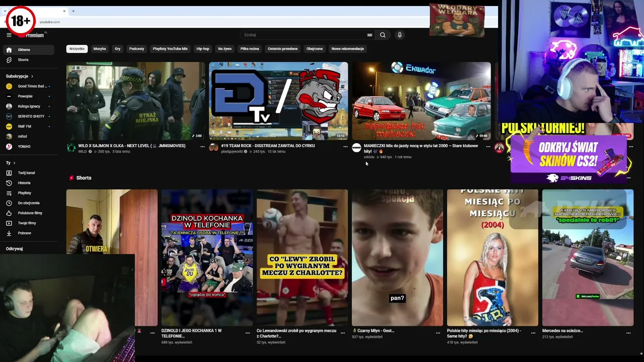Select Nowe rekomendacje filter chip
The height and width of the screenshot is (362, 644).
tap(348, 49)
